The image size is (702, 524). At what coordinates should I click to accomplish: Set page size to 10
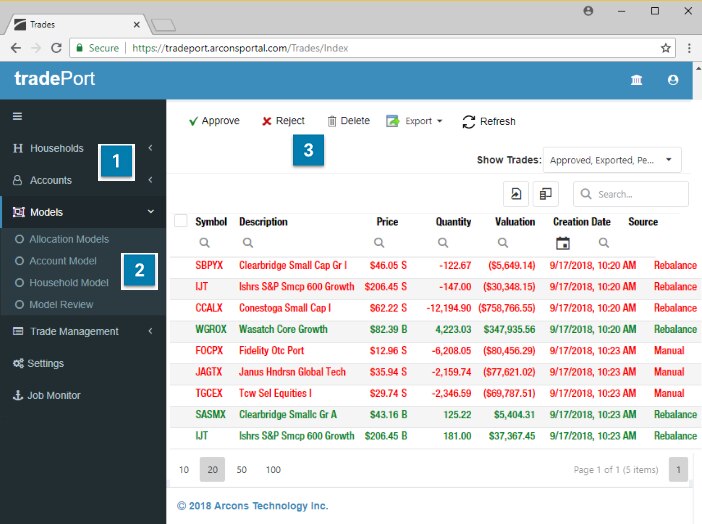(184, 469)
